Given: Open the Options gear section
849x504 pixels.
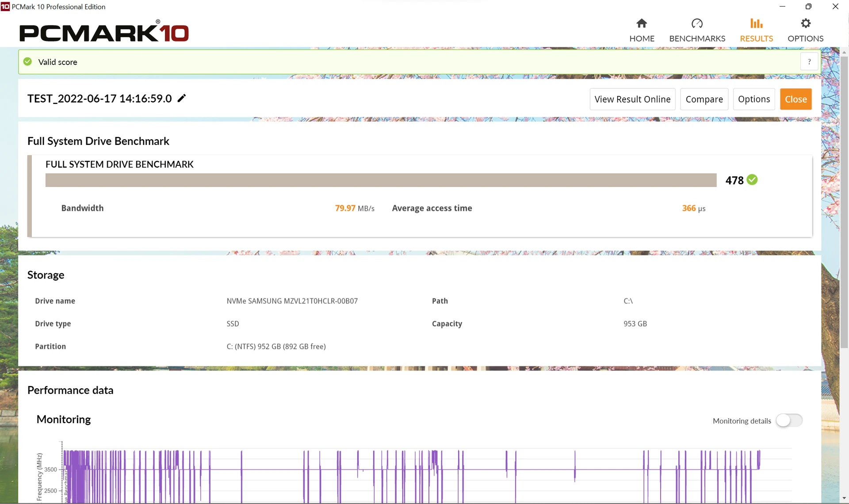Looking at the screenshot, I should tap(805, 31).
